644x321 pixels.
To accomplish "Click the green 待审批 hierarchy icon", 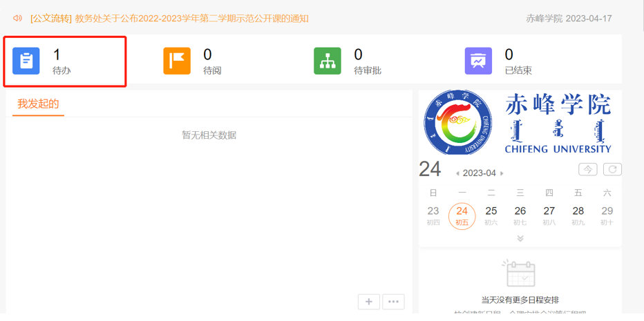I will point(328,61).
